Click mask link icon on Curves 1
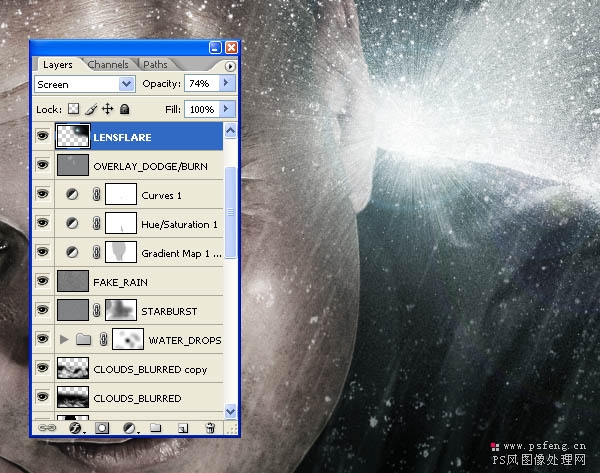Screen dimensions: 600x473 tap(96, 194)
